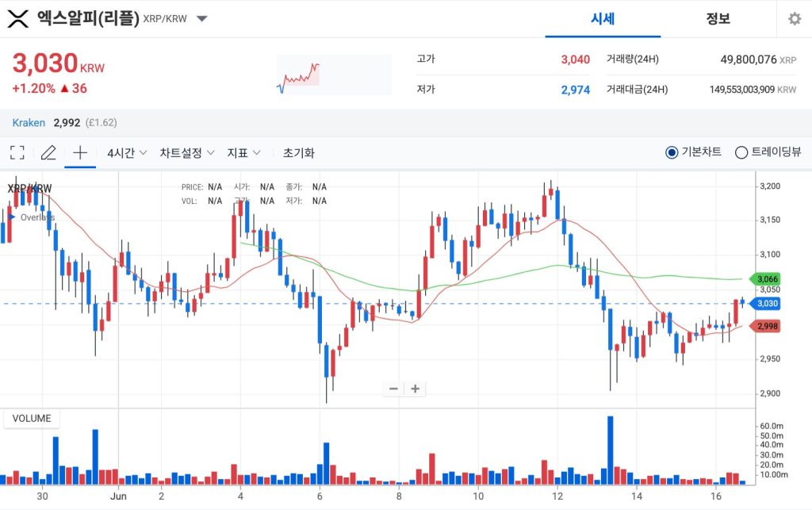The image size is (812, 510).
Task: Click the chart zoom in plus button
Action: point(415,389)
